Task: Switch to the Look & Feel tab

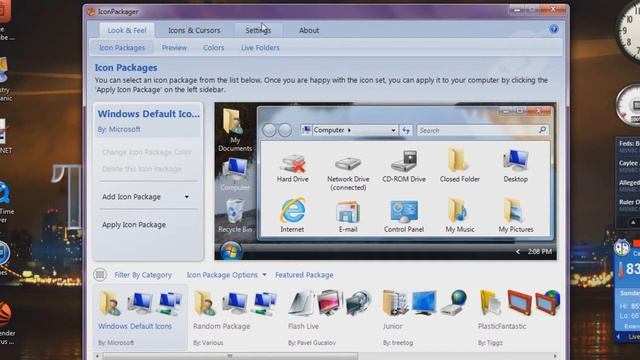Action: click(127, 30)
